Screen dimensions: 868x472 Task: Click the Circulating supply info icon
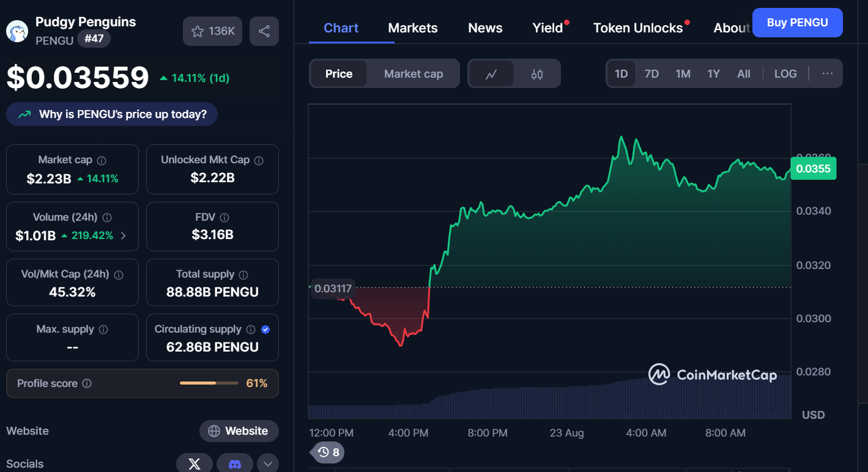point(251,330)
